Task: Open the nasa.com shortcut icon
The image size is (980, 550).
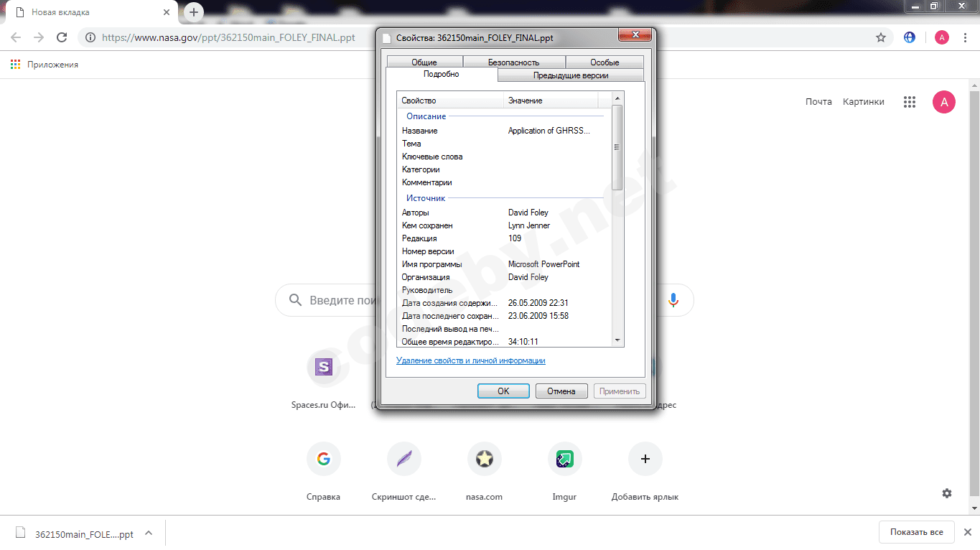Action: coord(485,459)
